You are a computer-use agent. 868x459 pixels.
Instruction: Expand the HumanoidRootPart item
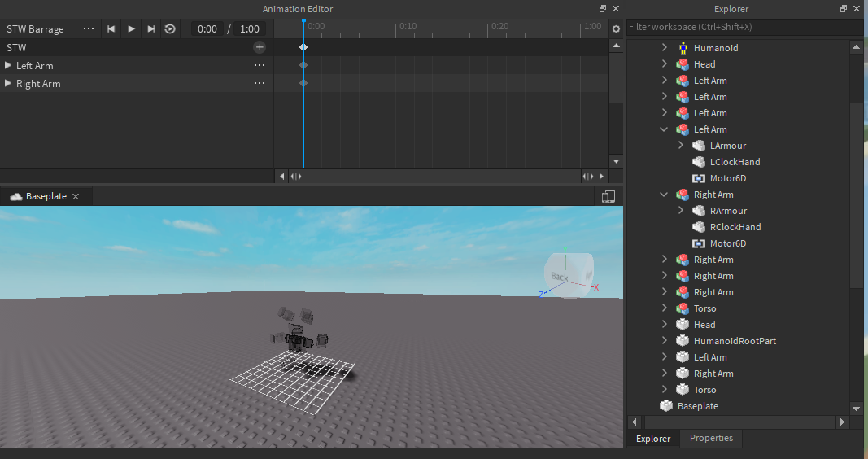click(665, 341)
